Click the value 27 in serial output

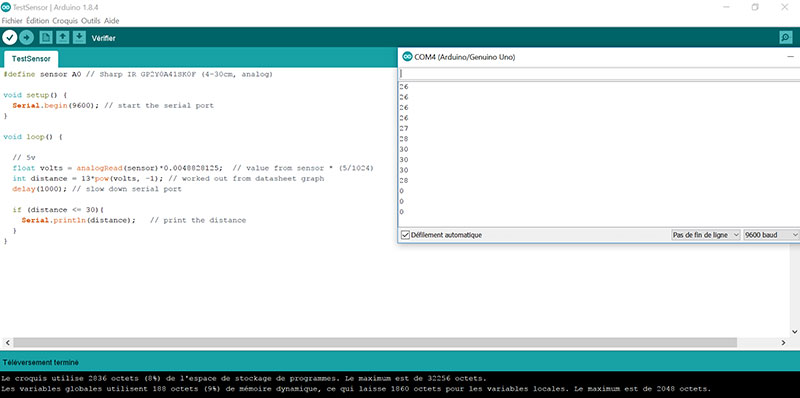(404, 129)
